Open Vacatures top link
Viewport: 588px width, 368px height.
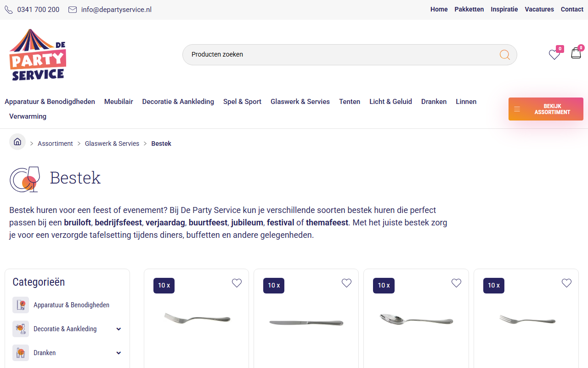(x=539, y=9)
